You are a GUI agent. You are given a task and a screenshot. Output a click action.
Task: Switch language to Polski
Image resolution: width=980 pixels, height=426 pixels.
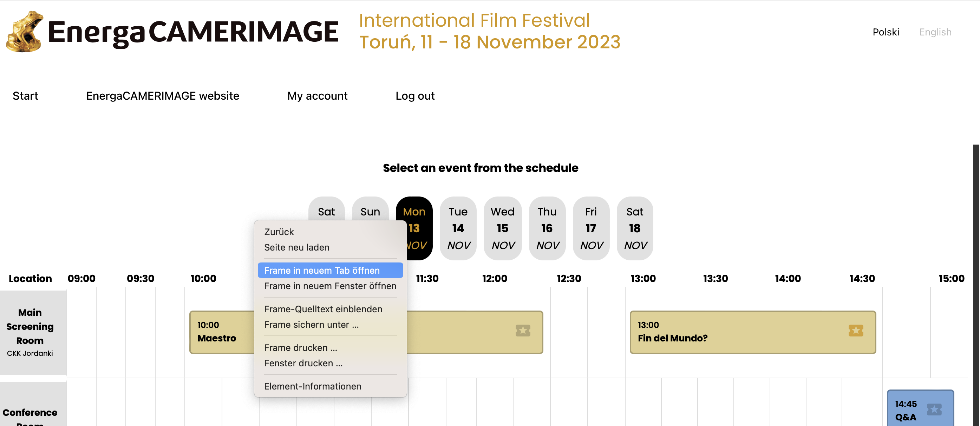pyautogui.click(x=885, y=32)
